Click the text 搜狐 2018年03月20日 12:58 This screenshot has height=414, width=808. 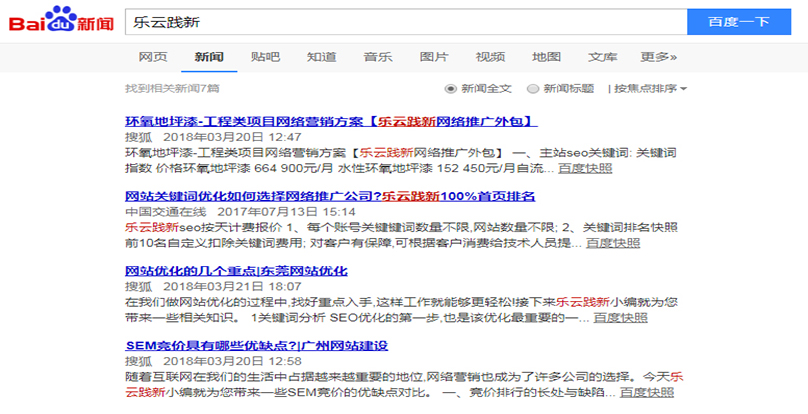(213, 361)
